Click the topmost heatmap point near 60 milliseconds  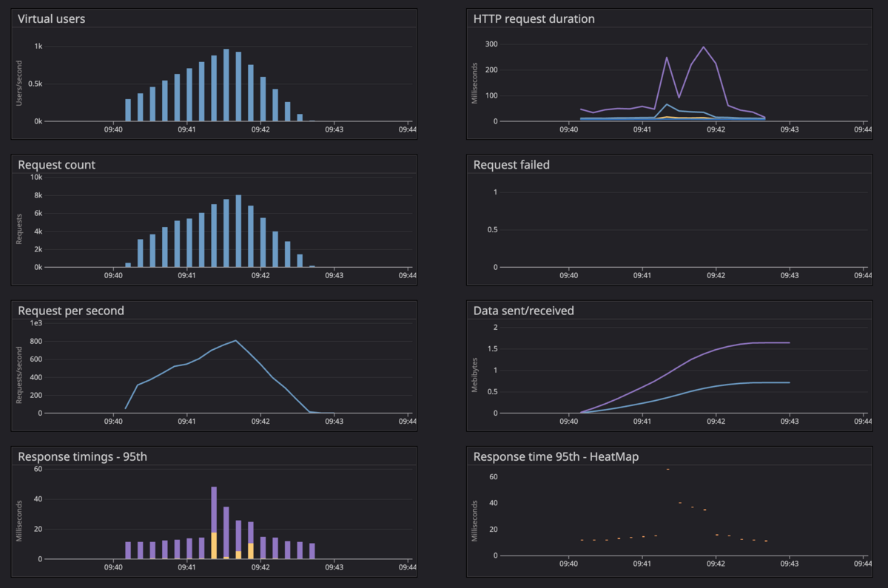pyautogui.click(x=667, y=469)
